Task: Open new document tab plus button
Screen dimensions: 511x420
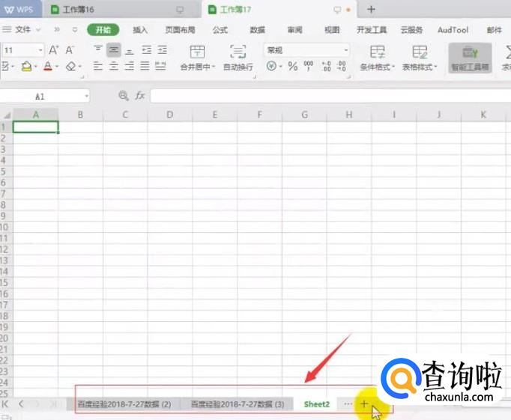Action: click(371, 10)
